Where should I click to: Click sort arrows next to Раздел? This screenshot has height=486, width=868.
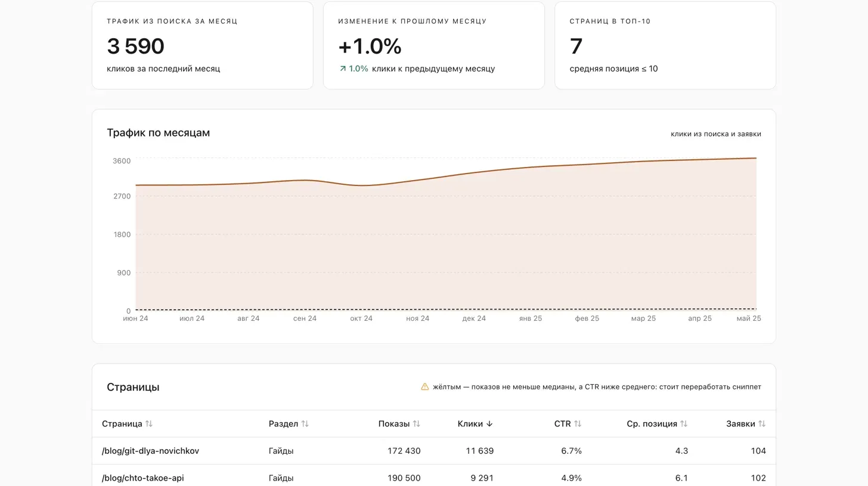pyautogui.click(x=305, y=424)
